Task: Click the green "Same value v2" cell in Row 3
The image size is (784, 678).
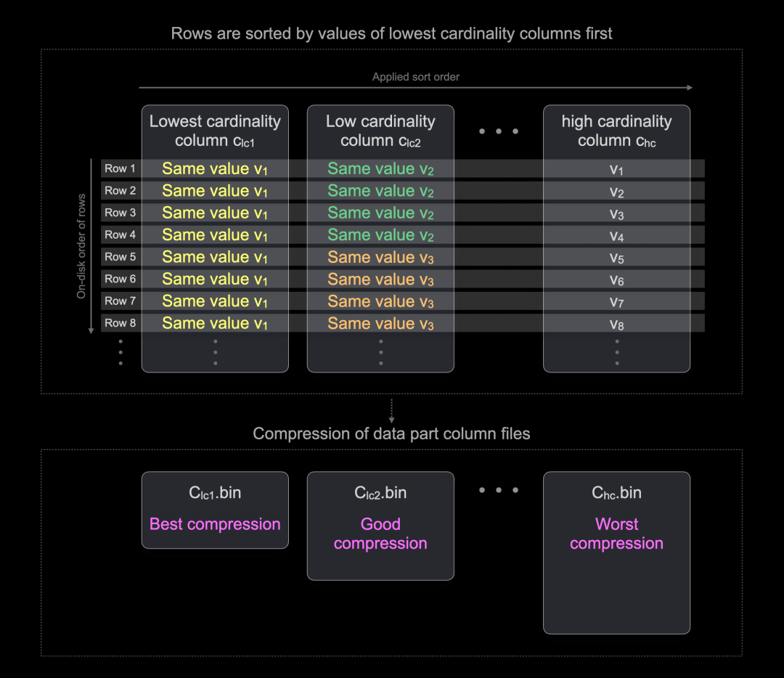Action: pyautogui.click(x=380, y=213)
